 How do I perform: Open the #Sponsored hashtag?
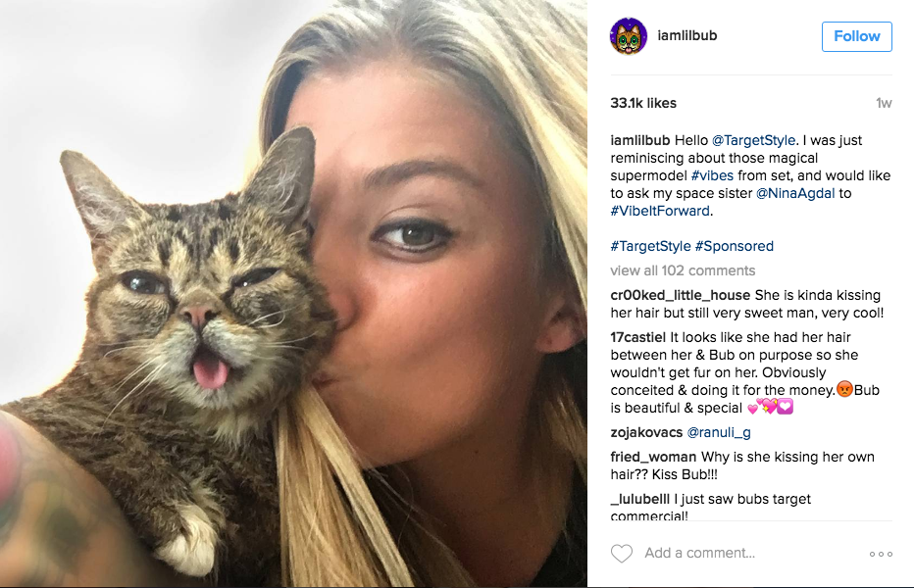coord(735,246)
